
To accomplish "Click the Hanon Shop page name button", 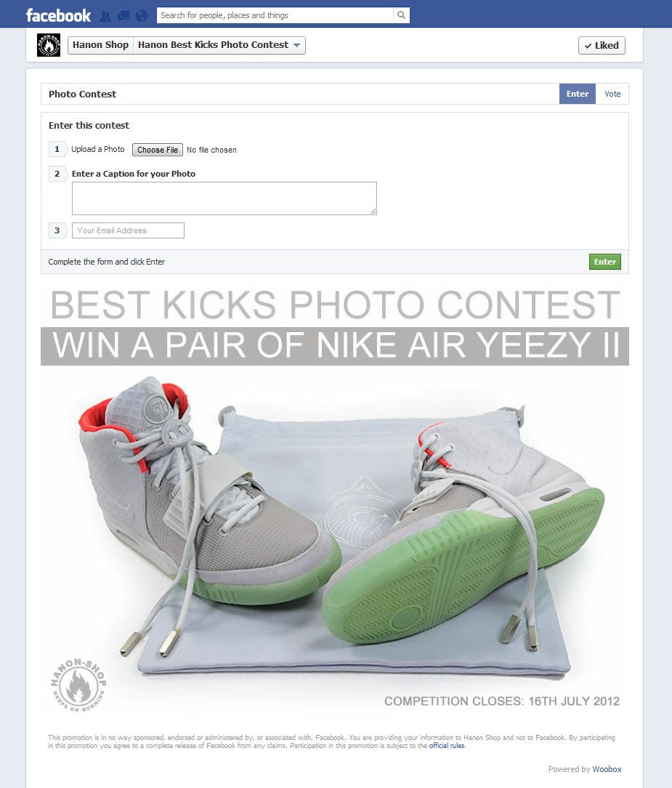I will pyautogui.click(x=100, y=45).
